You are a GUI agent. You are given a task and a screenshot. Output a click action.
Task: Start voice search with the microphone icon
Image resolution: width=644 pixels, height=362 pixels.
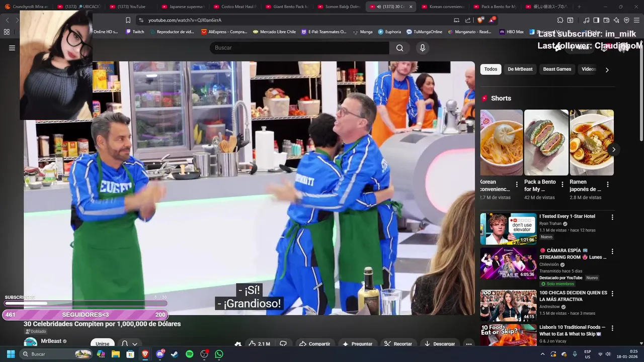423,48
